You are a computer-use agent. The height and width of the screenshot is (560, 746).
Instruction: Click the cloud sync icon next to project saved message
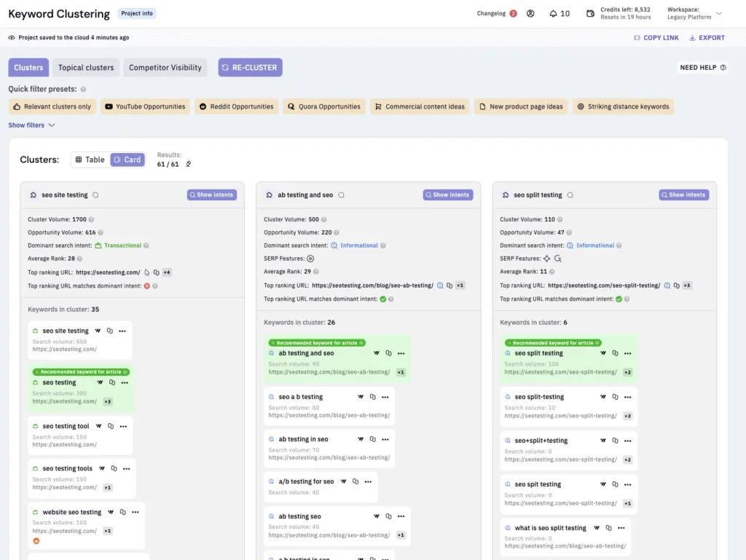10,37
